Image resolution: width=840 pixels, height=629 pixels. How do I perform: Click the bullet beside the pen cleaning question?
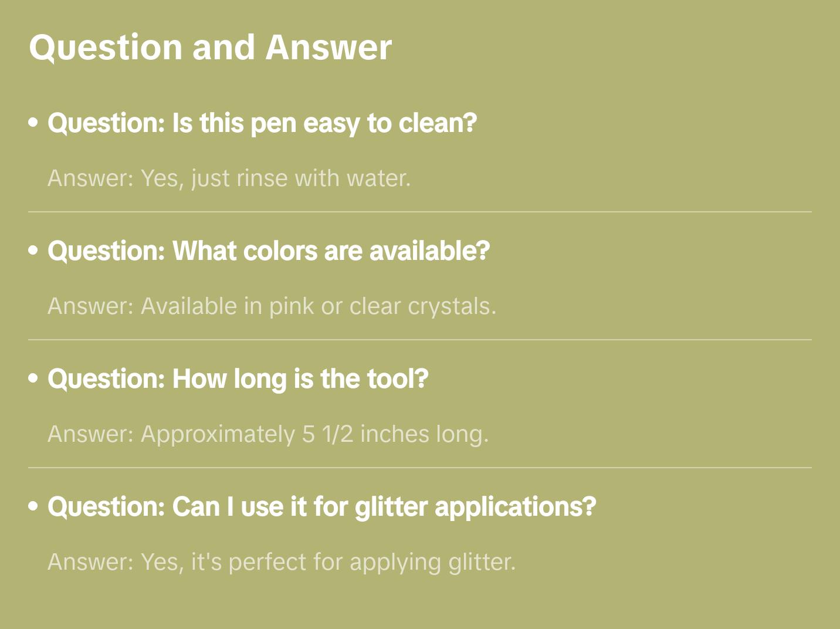click(33, 123)
